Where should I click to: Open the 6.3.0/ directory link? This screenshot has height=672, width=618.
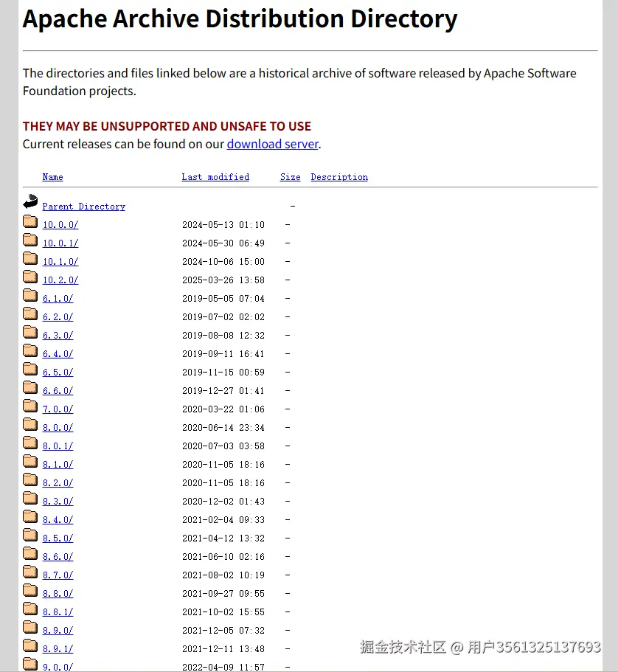click(58, 335)
